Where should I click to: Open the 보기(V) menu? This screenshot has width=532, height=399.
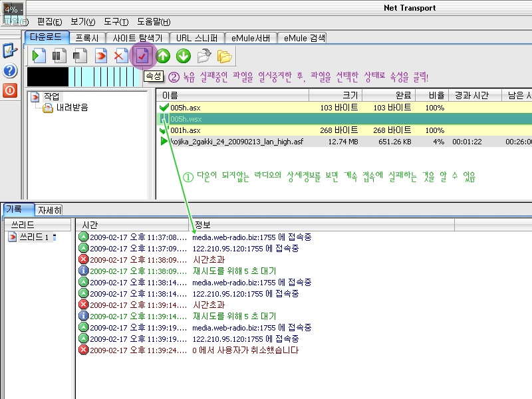coord(82,22)
